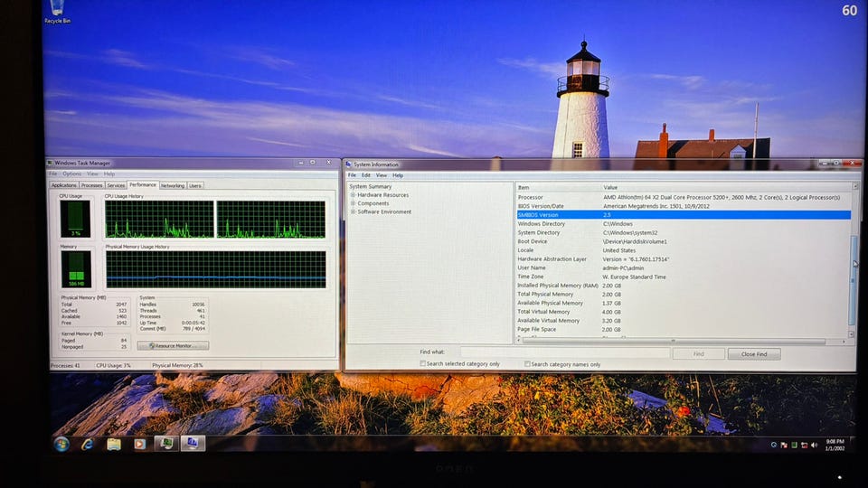The height and width of the screenshot is (488, 868).
Task: Open the View menu in System Information
Action: [x=382, y=175]
